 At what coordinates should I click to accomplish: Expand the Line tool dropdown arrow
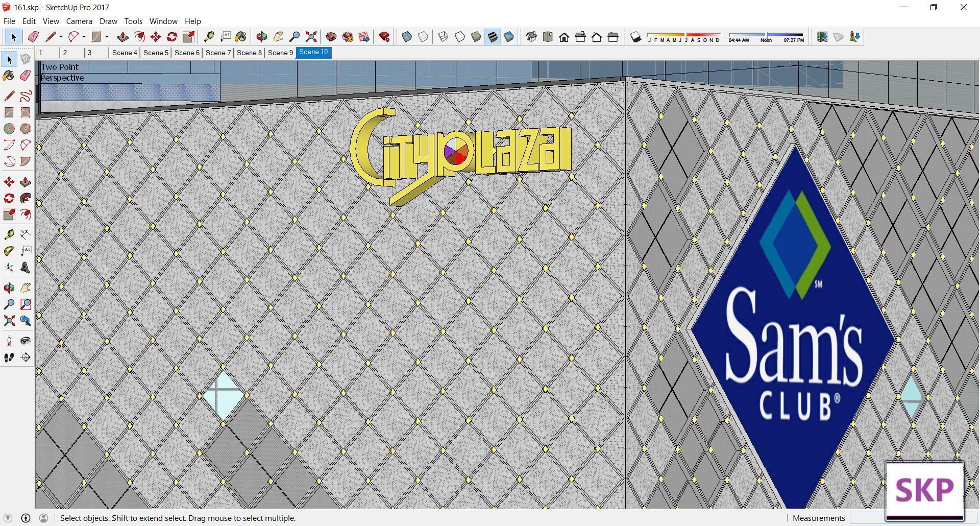[x=61, y=37]
